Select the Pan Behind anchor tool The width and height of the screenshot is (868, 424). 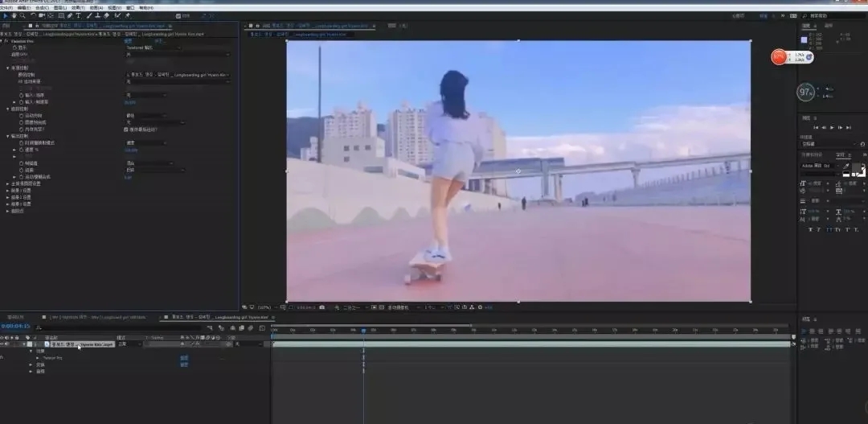coord(51,15)
